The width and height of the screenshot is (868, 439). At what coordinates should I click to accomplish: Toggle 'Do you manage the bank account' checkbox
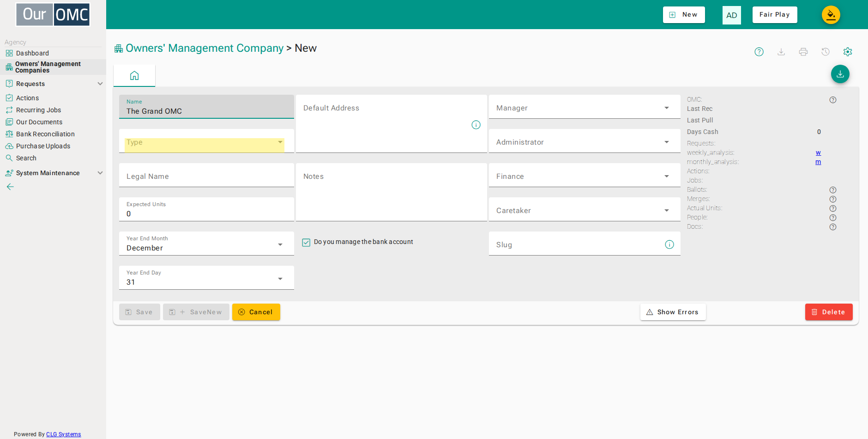coord(306,242)
